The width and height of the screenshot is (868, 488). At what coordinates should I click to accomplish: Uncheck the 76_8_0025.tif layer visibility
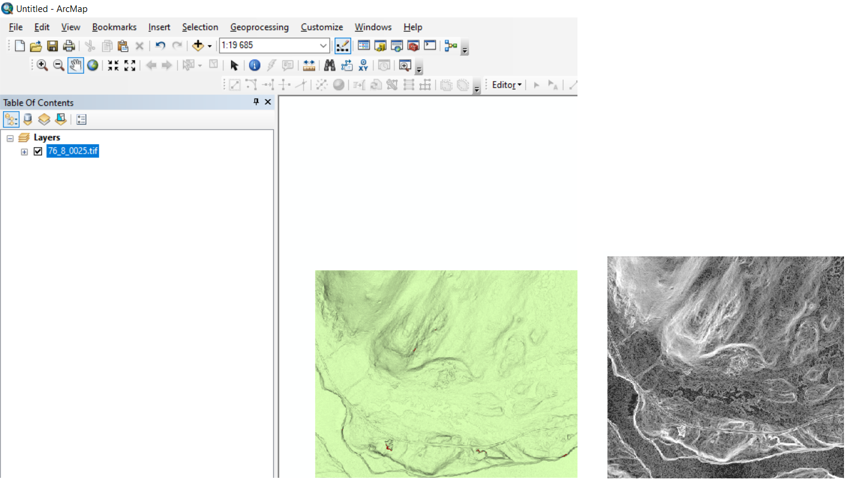point(38,151)
